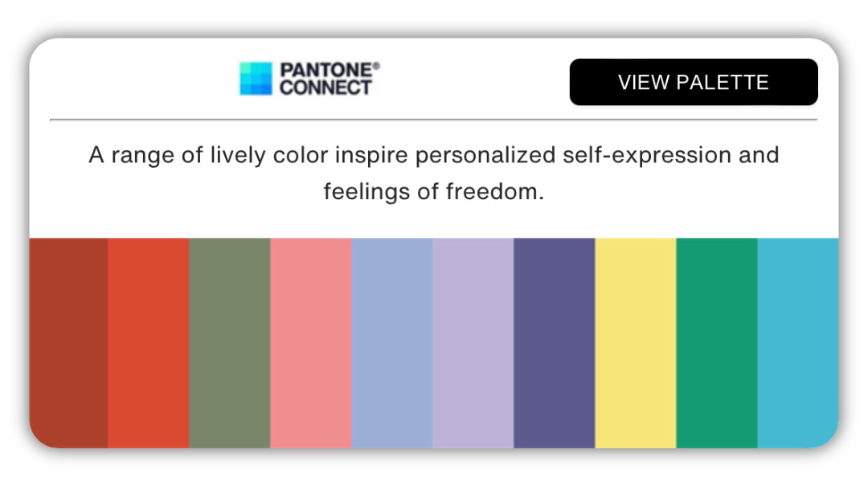Click the word 'freedom' in the description
The width and height of the screenshot is (868, 482).
492,191
